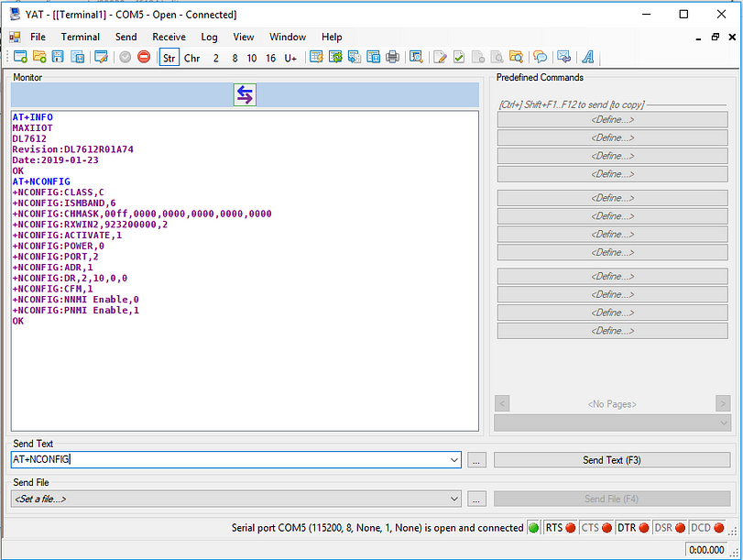743x560 pixels.
Task: Select the hexadecimal radix 16
Action: (270, 58)
